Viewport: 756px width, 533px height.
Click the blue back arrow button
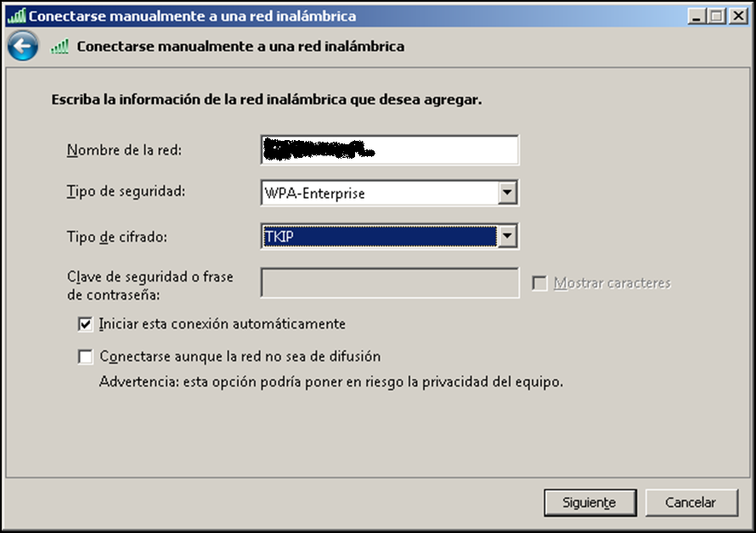pos(23,46)
